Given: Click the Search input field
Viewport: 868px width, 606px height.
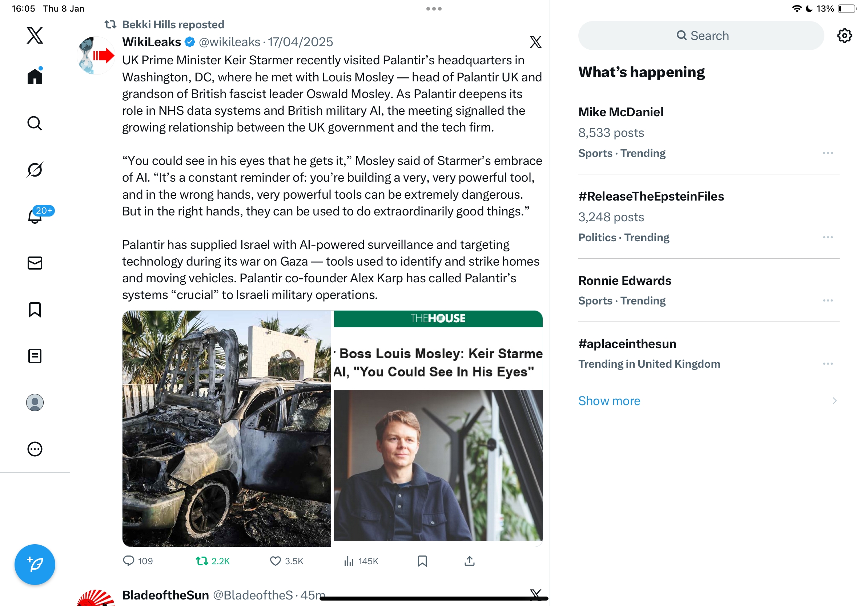Looking at the screenshot, I should point(701,36).
